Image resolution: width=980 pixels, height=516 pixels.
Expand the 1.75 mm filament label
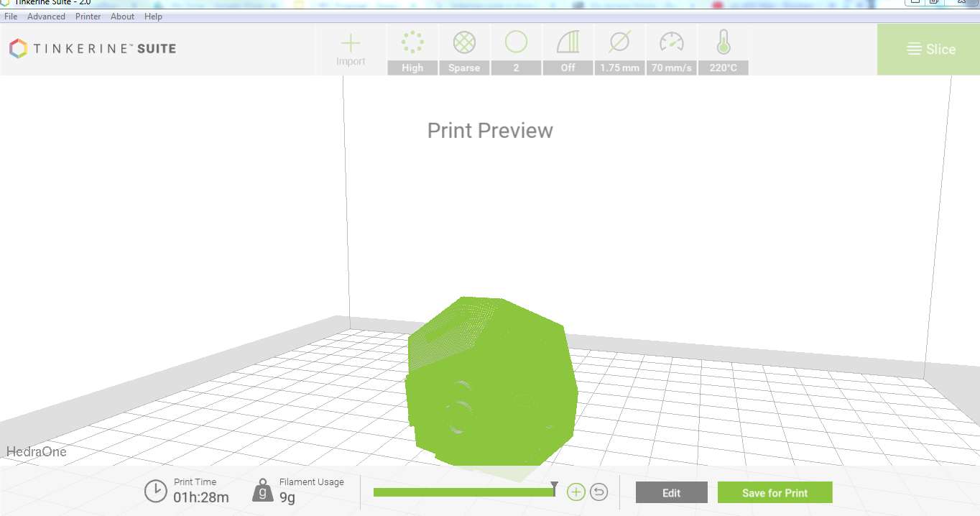point(619,68)
